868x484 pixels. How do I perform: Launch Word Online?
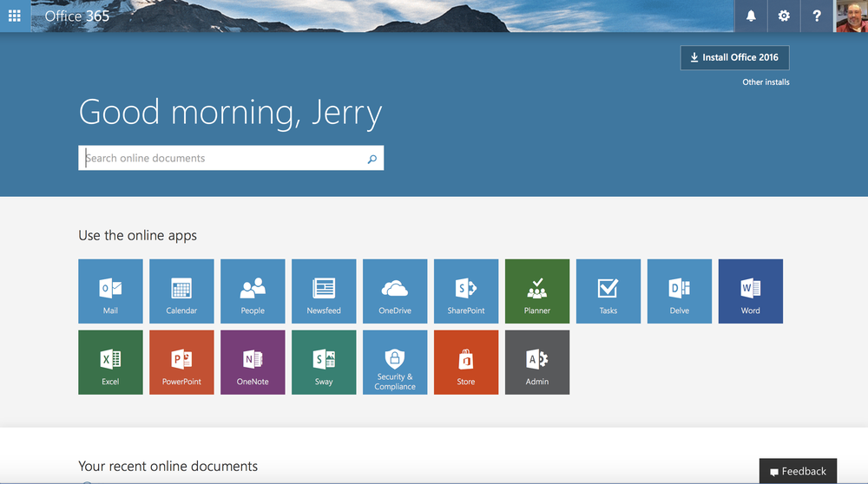pos(751,291)
